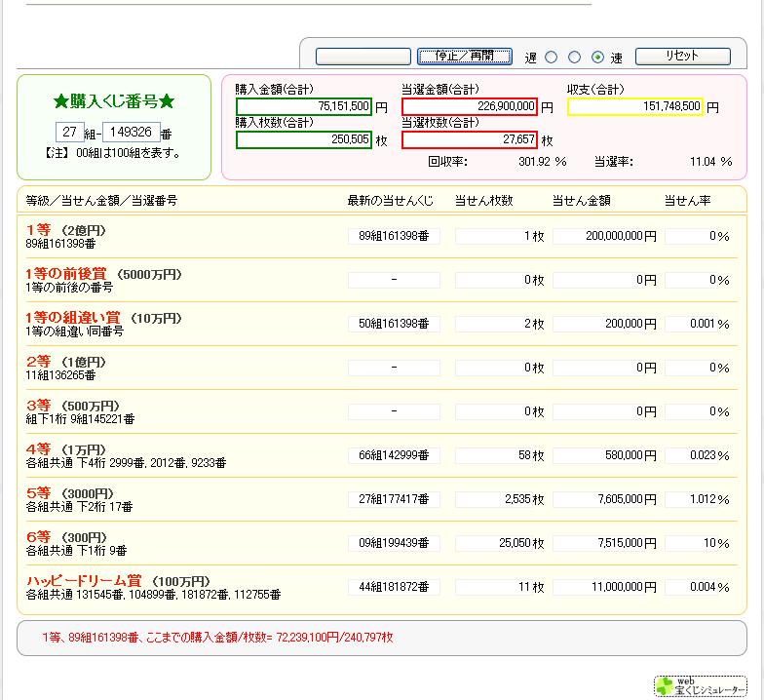
Task: Click the 当せん率 column header
Action: pos(688,201)
